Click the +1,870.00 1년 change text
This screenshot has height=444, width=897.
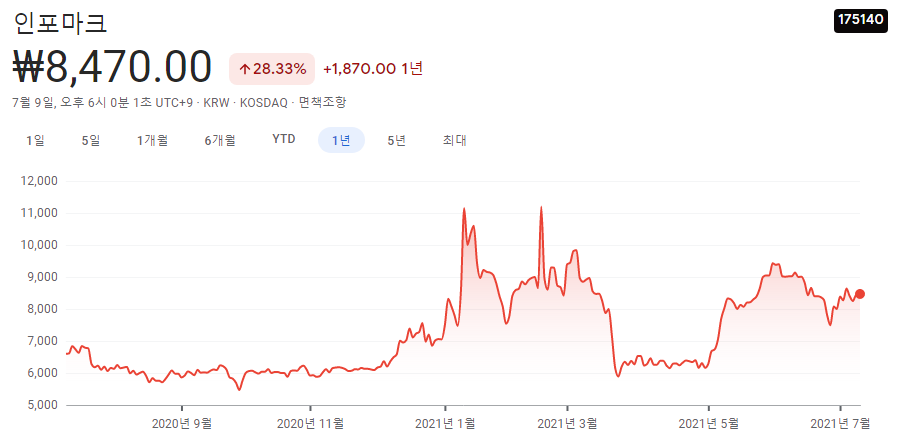[x=373, y=69]
